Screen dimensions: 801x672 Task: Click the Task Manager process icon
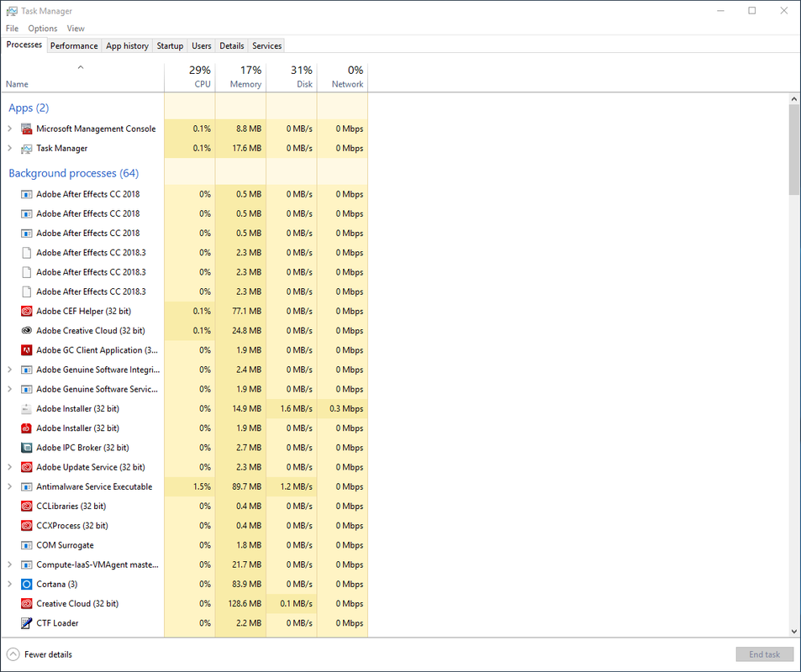coord(27,149)
